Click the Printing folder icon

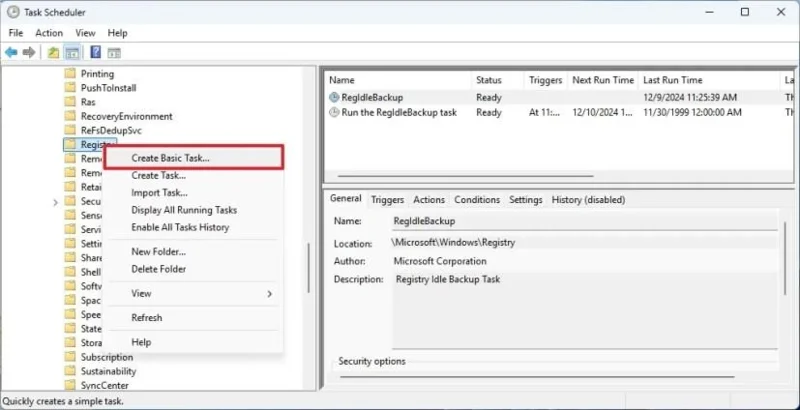click(x=70, y=73)
